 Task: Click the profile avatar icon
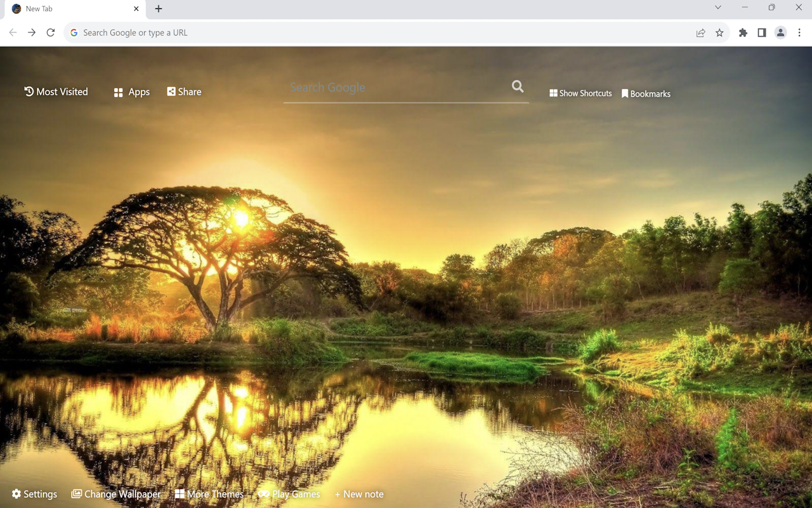(780, 32)
